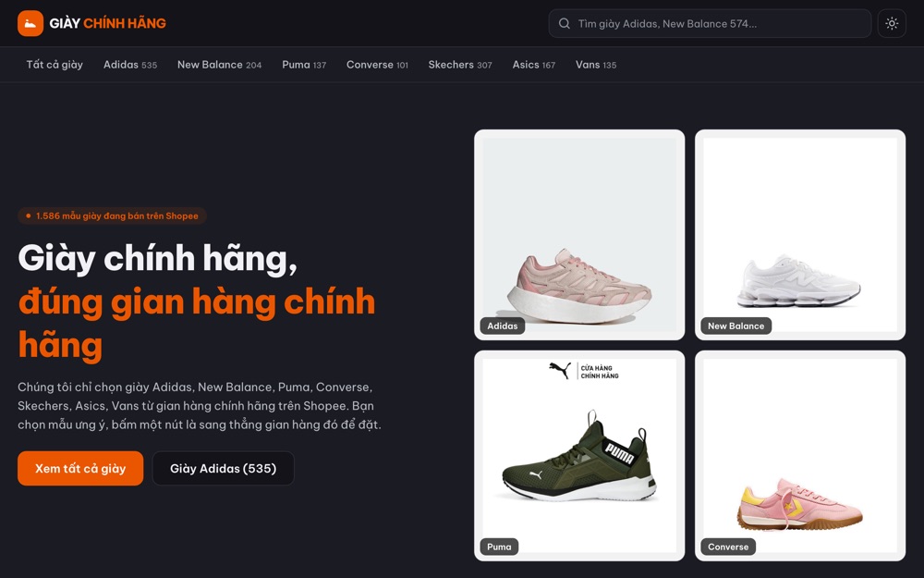924x578 pixels.
Task: Click the Puma label badge on card
Action: tap(499, 547)
